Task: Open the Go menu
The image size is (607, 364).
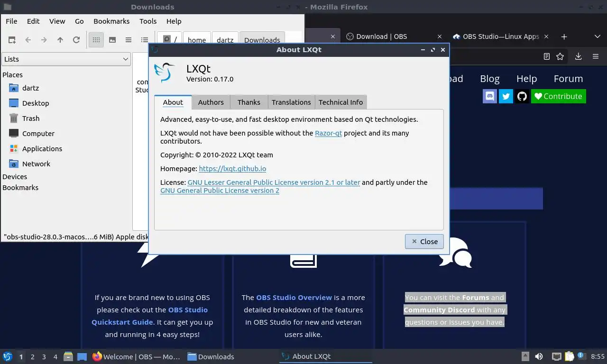Action: click(79, 21)
